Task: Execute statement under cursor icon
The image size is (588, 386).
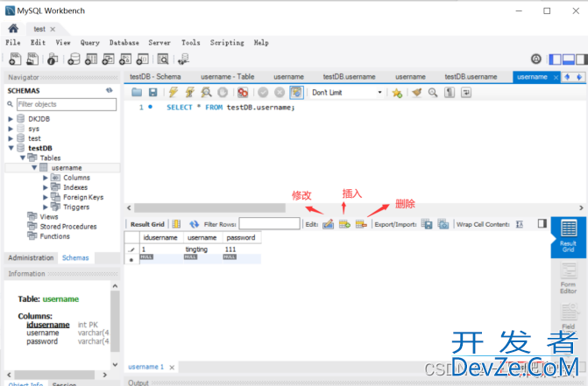Action: (x=190, y=92)
